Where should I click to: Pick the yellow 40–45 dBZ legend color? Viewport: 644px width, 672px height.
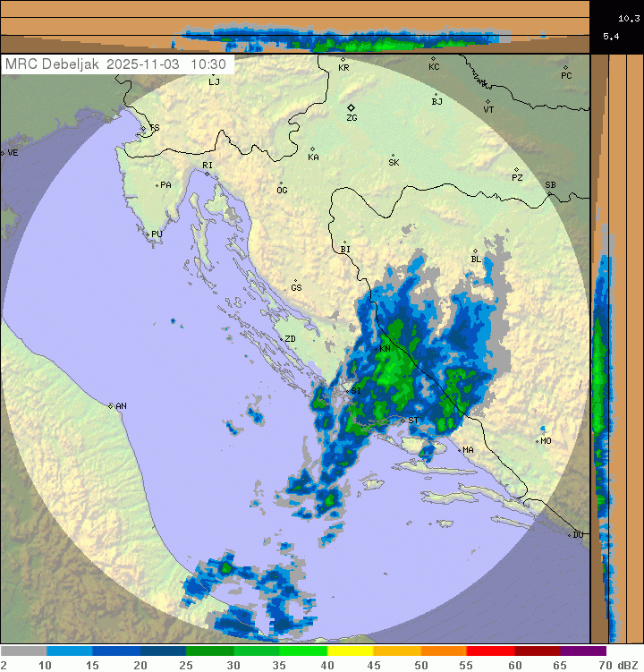pyautogui.click(x=351, y=651)
